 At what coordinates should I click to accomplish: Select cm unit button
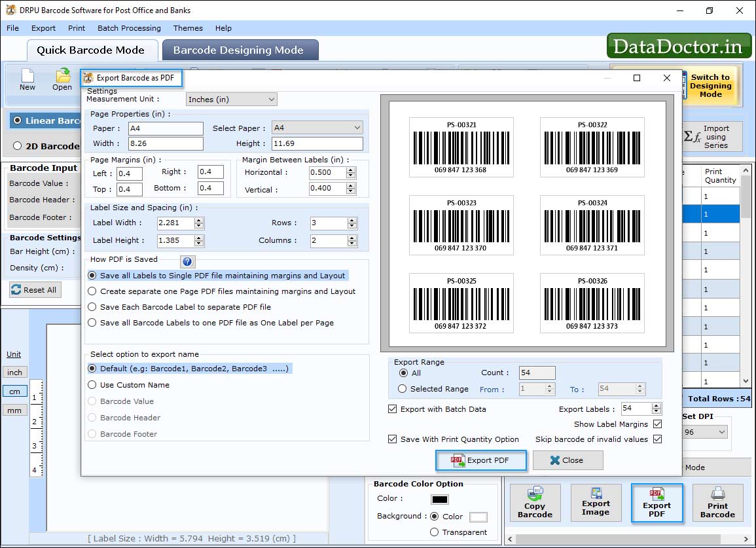(x=15, y=392)
